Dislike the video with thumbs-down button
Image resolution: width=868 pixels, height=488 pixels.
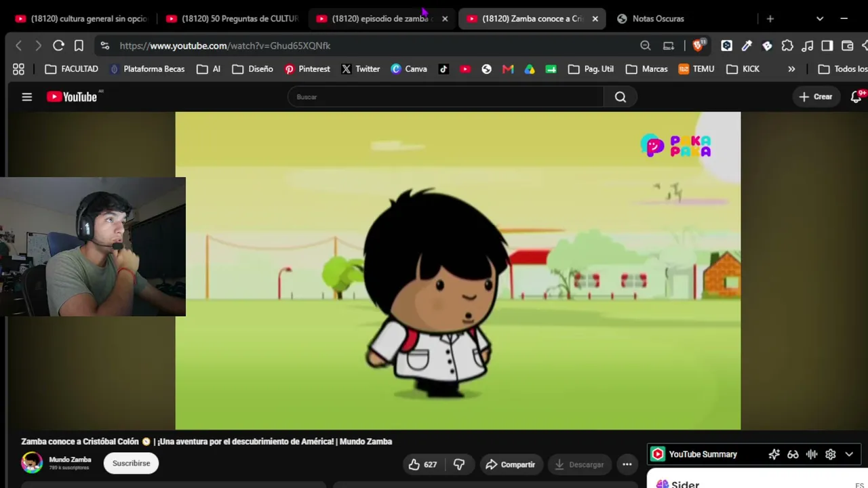(459, 464)
